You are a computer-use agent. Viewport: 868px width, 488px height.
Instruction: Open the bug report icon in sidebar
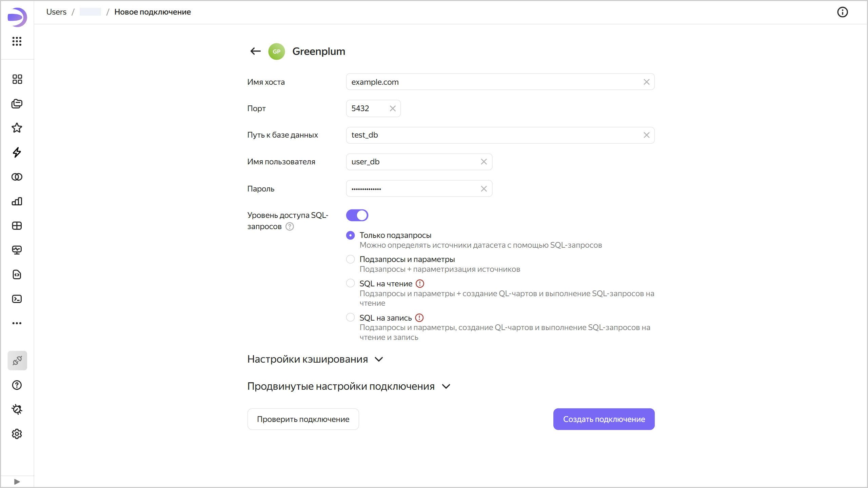pos(17,410)
